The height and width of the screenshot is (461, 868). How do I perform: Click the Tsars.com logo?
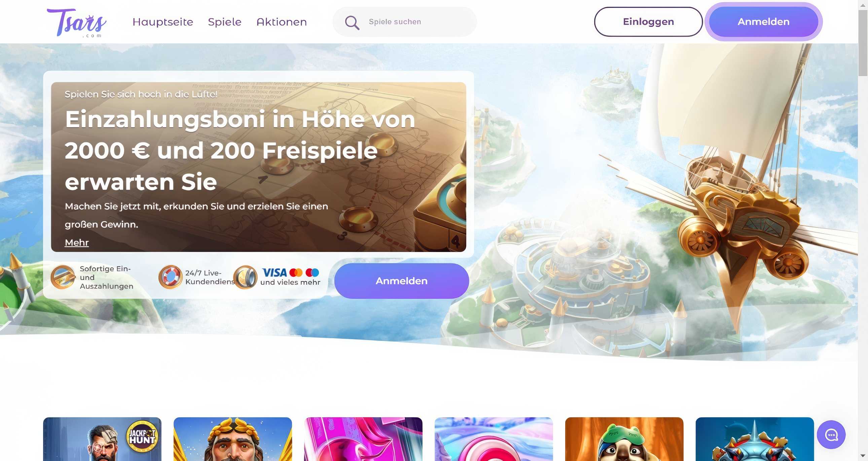77,23
